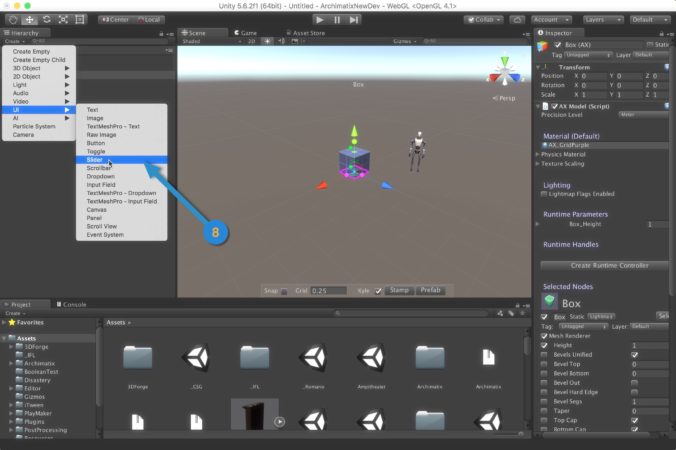Toggle Local handle rotation button
Screen dimensions: 676x450
pos(149,20)
